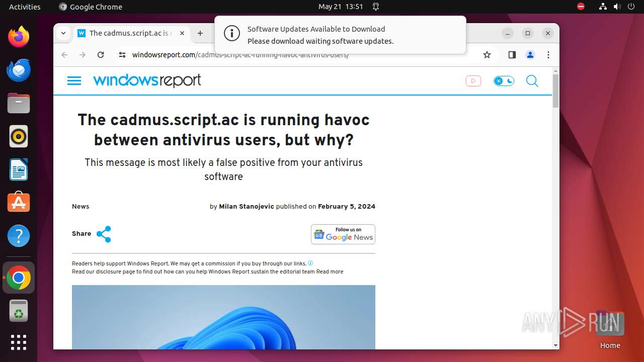
Task: Click the blue Share icon
Action: click(x=104, y=234)
